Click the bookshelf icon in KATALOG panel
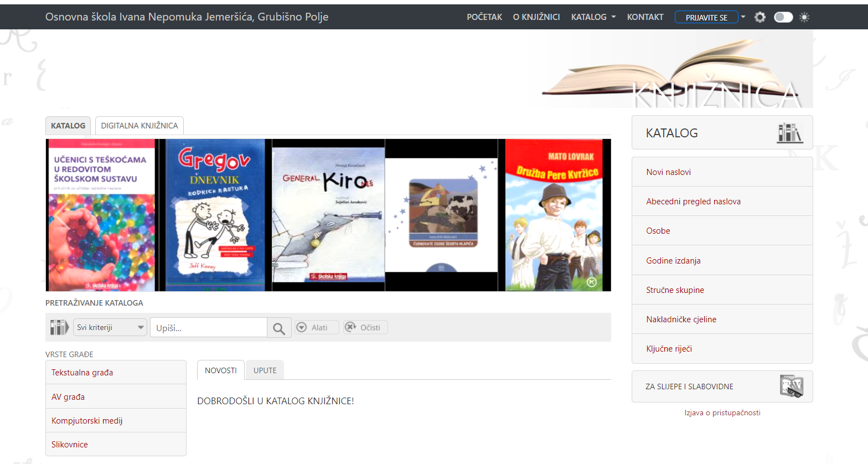This screenshot has width=868, height=464. tap(789, 133)
